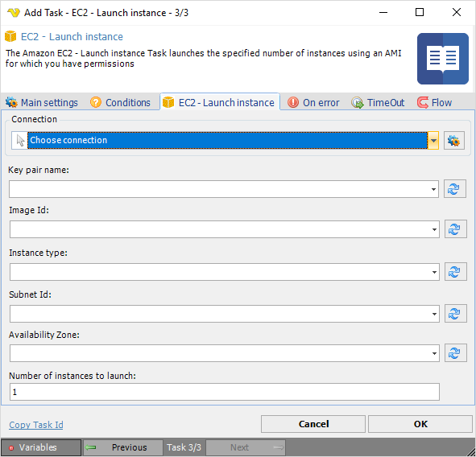
Task: Open connection settings gear button
Action: (453, 141)
